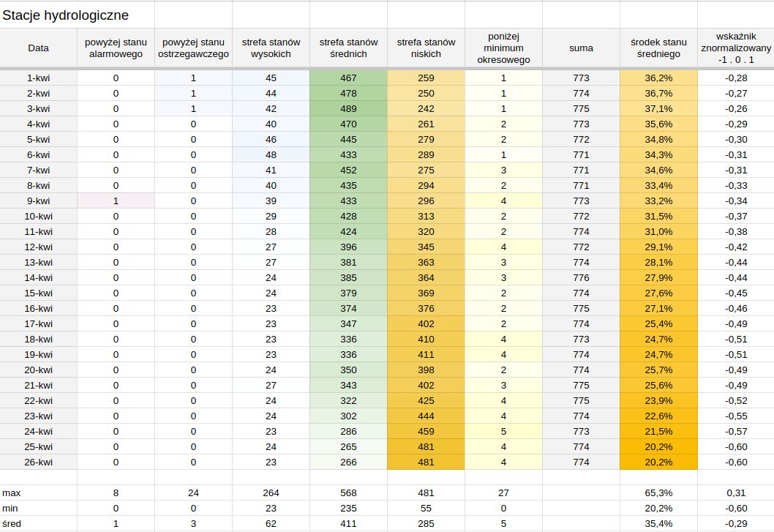This screenshot has height=532, width=774.
Task: Select the 'Stacje hydrologiczne' title cell
Action: [66, 14]
